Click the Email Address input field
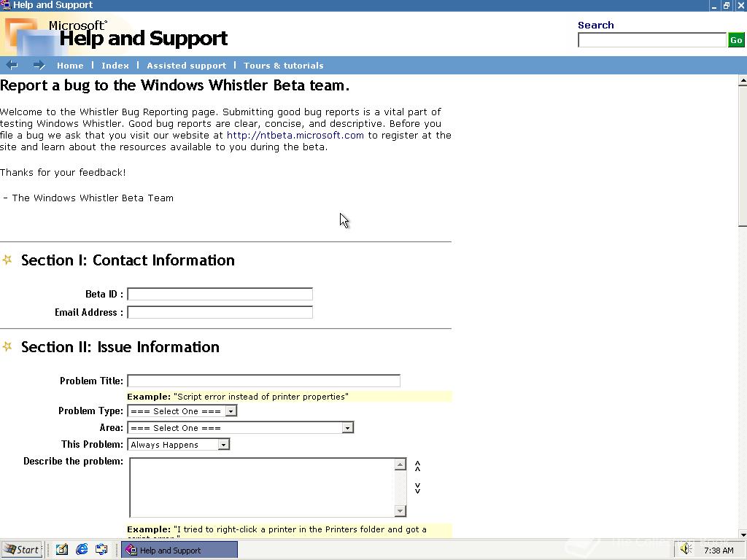Screen dimensions: 747x560 tap(220, 312)
